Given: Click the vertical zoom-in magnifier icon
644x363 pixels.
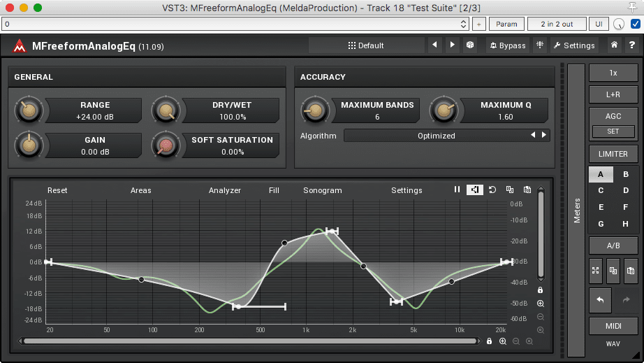Looking at the screenshot, I should coord(541,304).
